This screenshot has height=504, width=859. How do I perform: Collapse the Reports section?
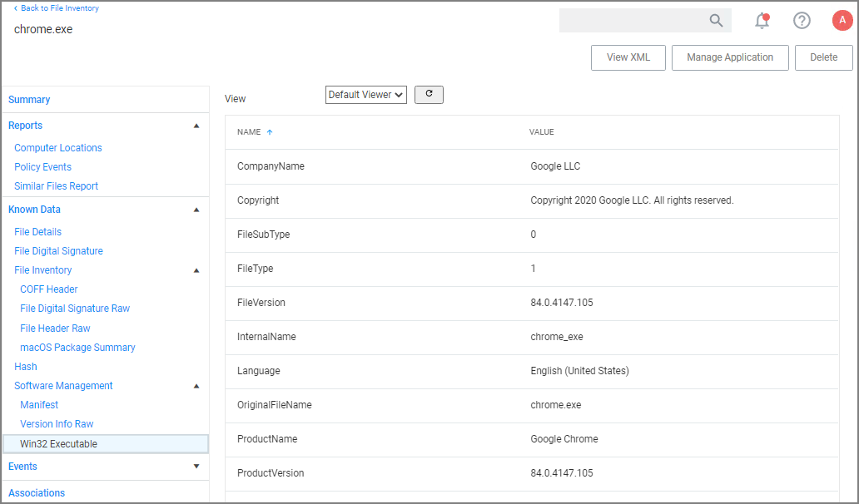(x=196, y=125)
